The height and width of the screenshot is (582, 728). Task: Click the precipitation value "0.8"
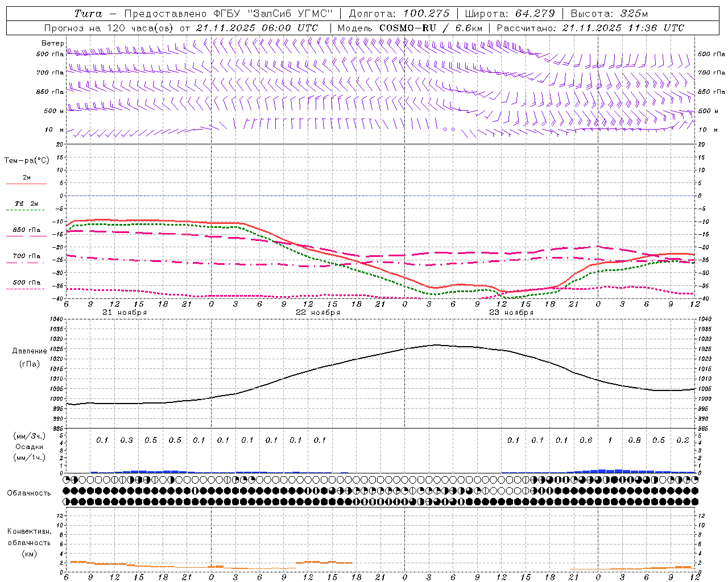click(634, 440)
